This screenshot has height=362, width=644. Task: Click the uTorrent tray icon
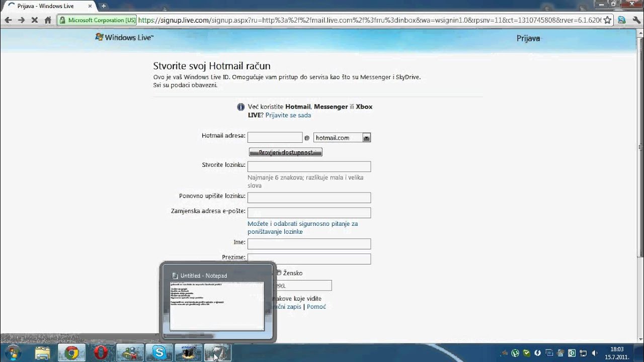pyautogui.click(x=515, y=353)
